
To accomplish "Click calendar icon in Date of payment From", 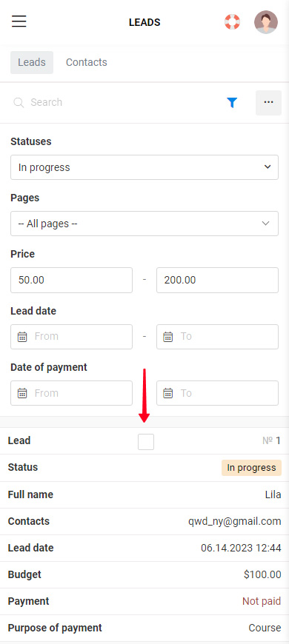I will [x=22, y=394].
